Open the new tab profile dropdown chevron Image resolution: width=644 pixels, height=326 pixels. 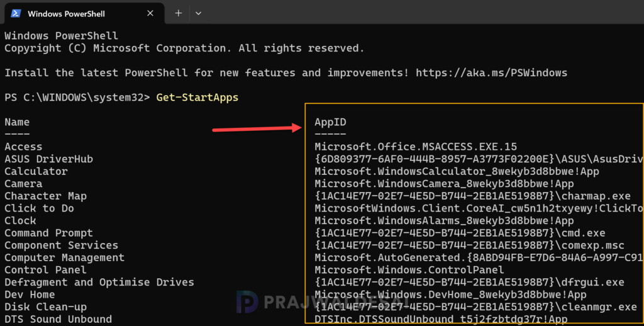(x=198, y=14)
